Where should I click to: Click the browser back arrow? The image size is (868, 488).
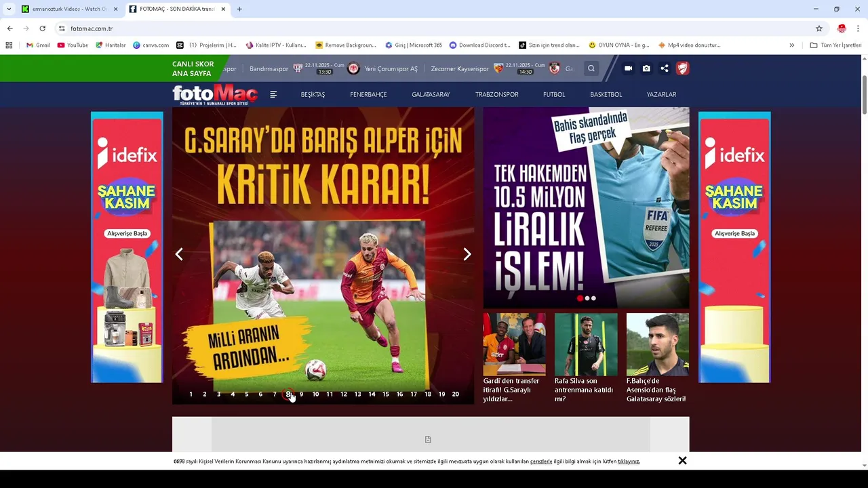point(9,28)
